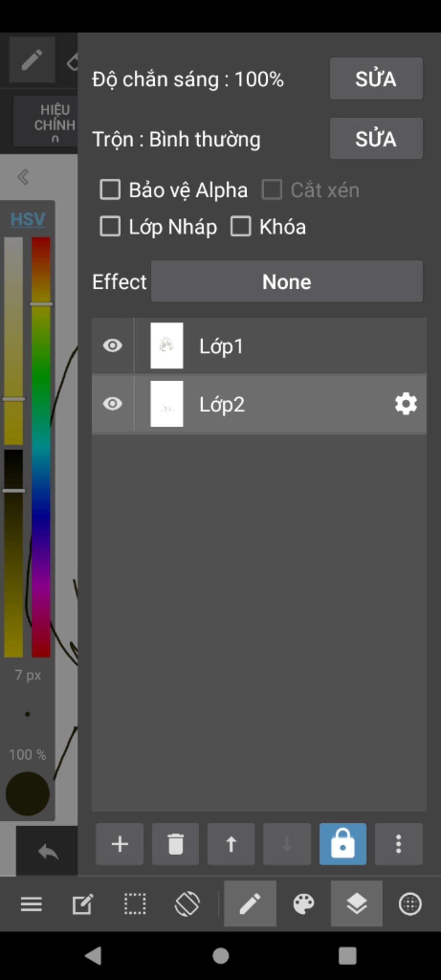This screenshot has height=980, width=441.
Task: Open three-dot layer options menu
Action: click(398, 844)
